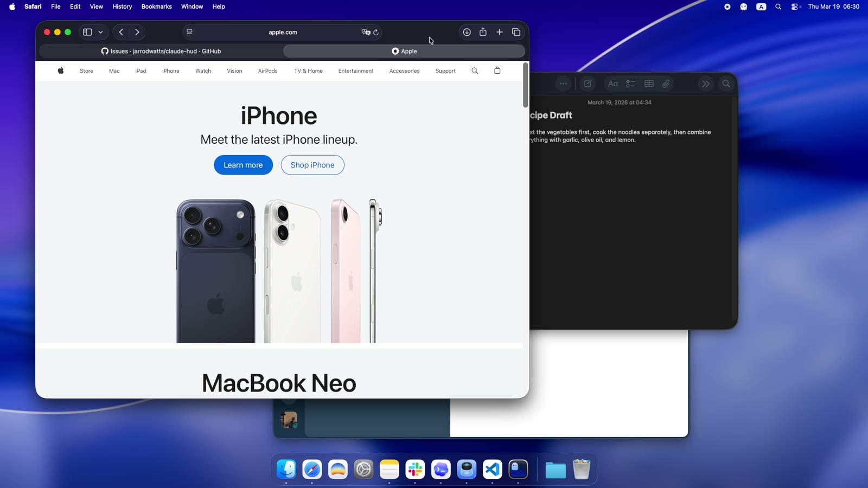Open Control Center in the menu bar
The image size is (868, 488).
(x=795, y=7)
